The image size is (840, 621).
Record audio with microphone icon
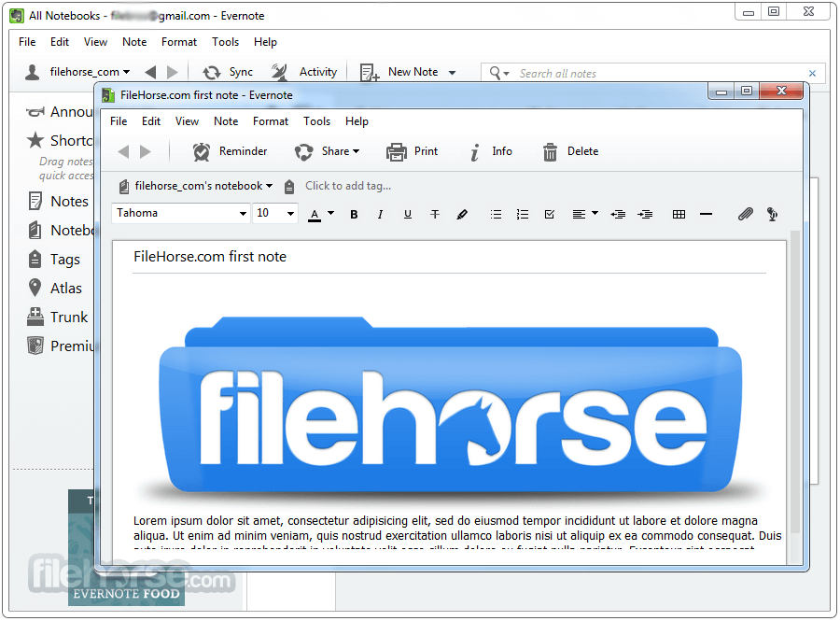coord(772,215)
